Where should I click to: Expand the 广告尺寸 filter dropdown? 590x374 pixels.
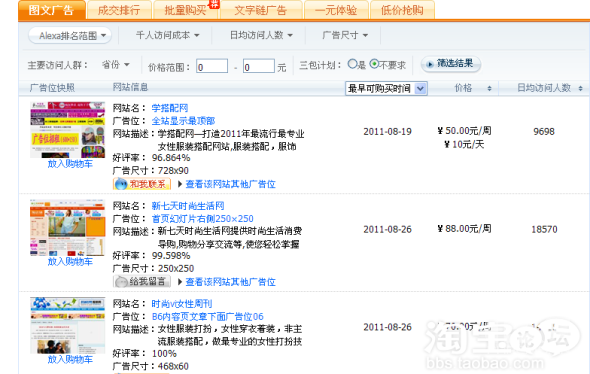[x=345, y=35]
